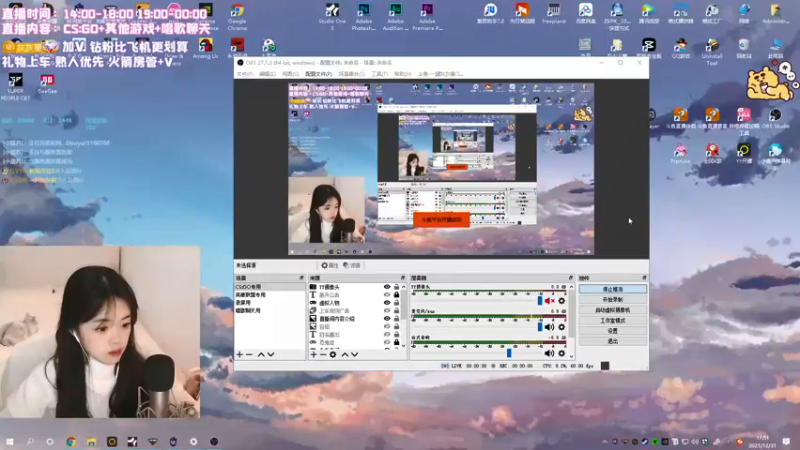This screenshot has width=800, height=450.
Task: Click TT摄像头 volume slider handle
Action: [540, 301]
